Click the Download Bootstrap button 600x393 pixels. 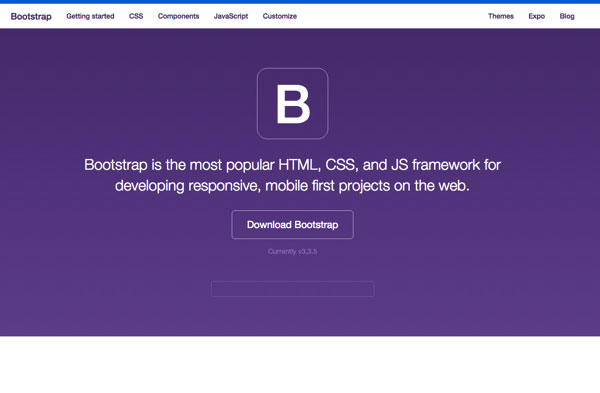pos(292,225)
